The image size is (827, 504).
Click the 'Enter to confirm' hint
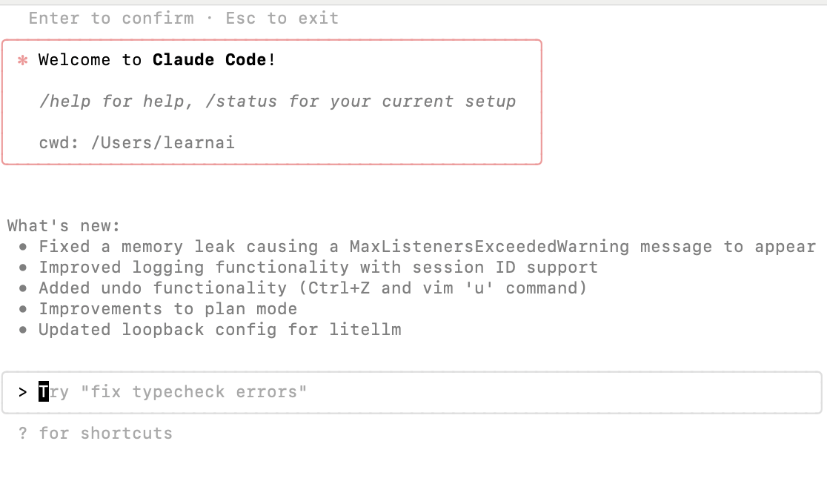pos(111,18)
